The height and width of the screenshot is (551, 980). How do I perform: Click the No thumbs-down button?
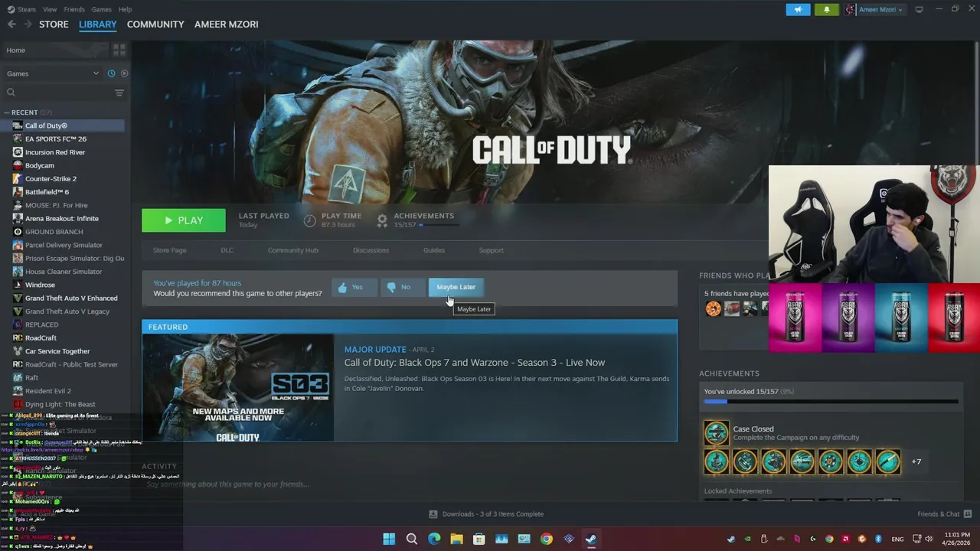pyautogui.click(x=403, y=287)
